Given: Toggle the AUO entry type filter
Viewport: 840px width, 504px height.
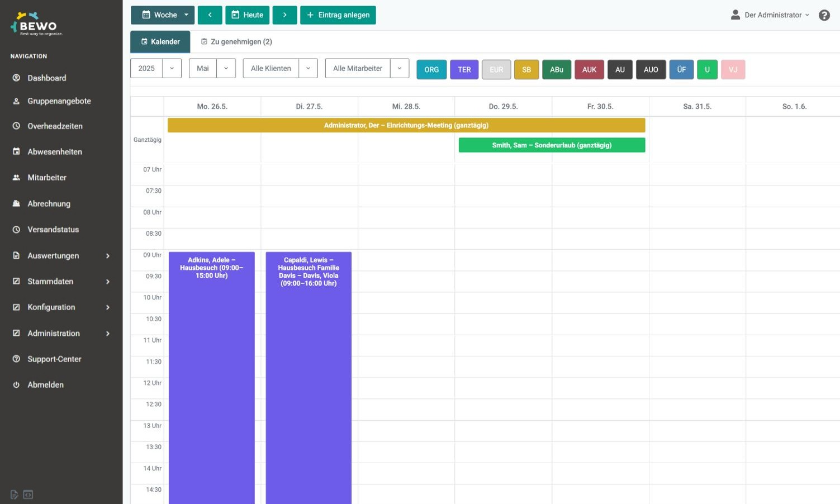Looking at the screenshot, I should pyautogui.click(x=651, y=69).
